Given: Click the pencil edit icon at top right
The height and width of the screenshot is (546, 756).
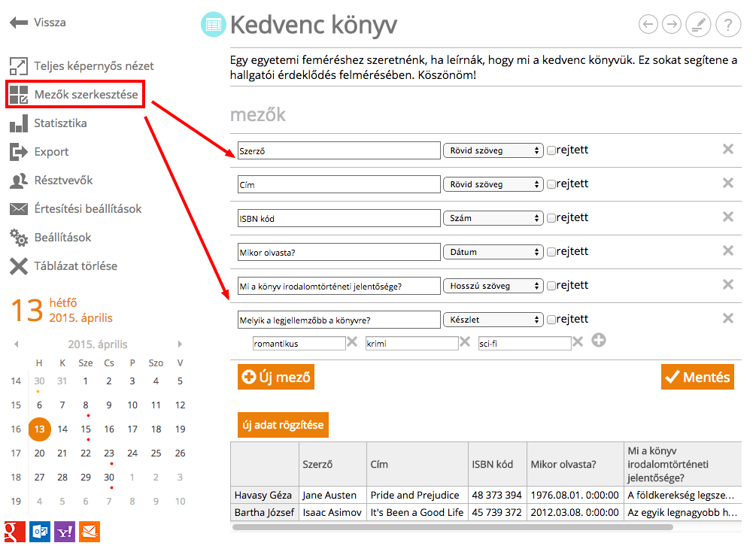Looking at the screenshot, I should [x=698, y=25].
